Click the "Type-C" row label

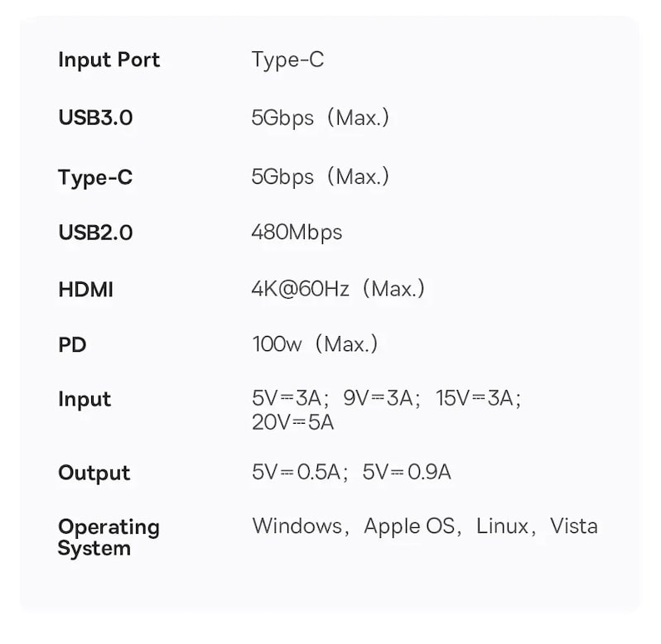(95, 177)
